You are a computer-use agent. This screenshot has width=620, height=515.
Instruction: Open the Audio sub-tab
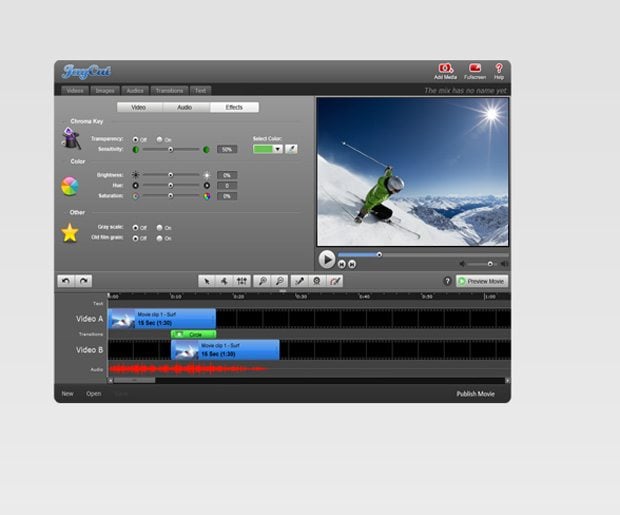[185, 107]
